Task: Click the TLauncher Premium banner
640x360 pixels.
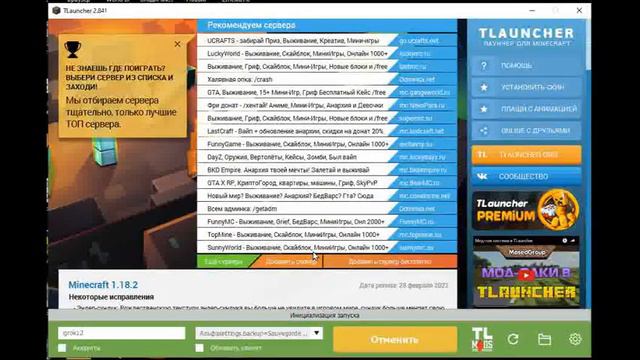Action: point(526,210)
